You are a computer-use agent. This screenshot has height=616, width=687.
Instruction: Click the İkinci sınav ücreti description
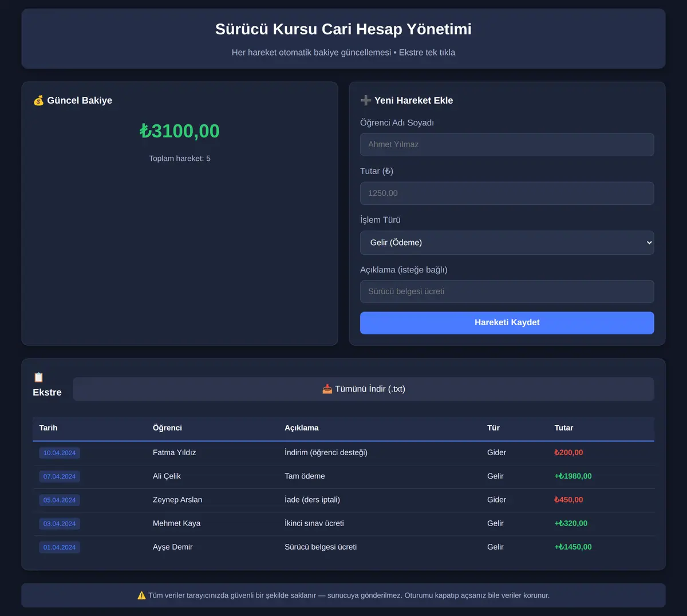click(314, 524)
